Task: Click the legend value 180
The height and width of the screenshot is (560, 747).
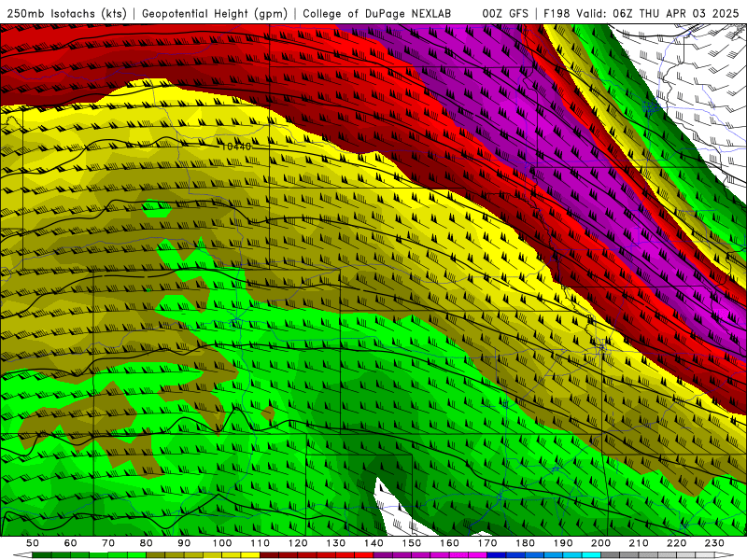Action: pyautogui.click(x=525, y=543)
